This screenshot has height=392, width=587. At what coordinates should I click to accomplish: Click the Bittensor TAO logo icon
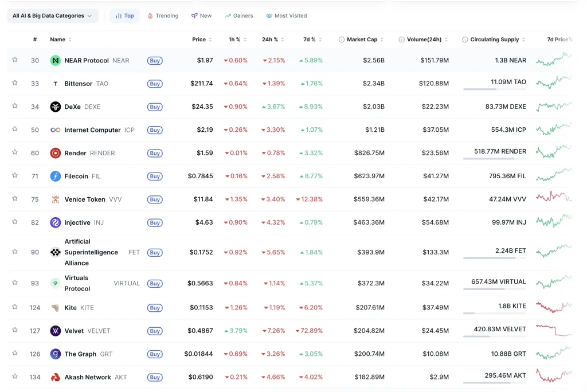click(x=56, y=84)
